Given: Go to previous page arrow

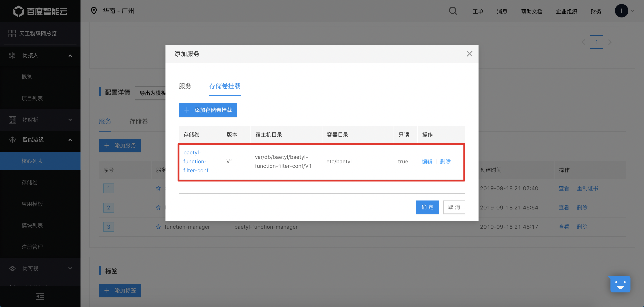Looking at the screenshot, I should 583,42.
